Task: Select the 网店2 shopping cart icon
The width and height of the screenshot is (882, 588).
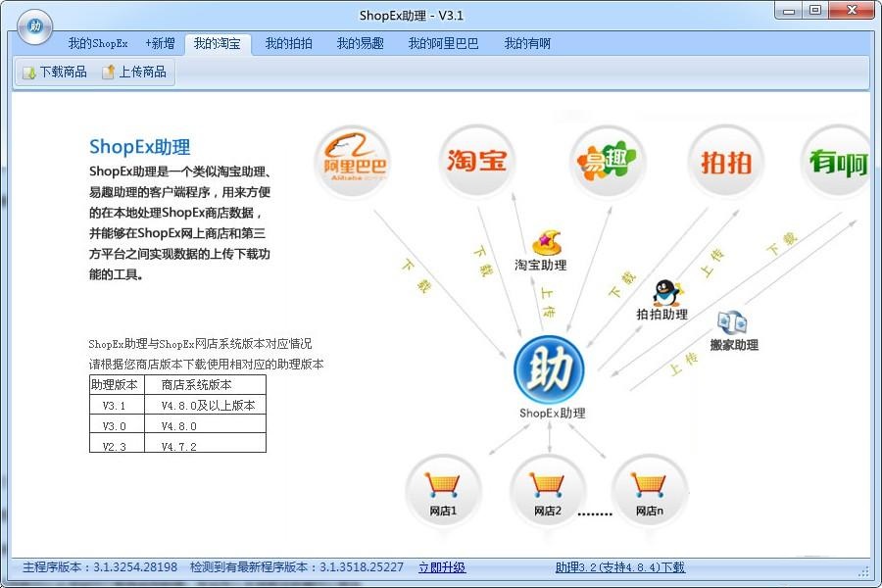Action: [548, 486]
